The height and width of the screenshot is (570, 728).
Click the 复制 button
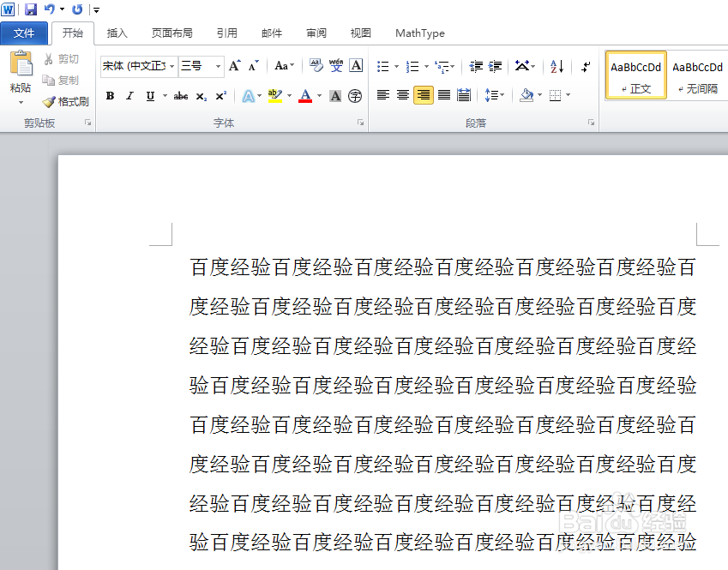[x=61, y=81]
